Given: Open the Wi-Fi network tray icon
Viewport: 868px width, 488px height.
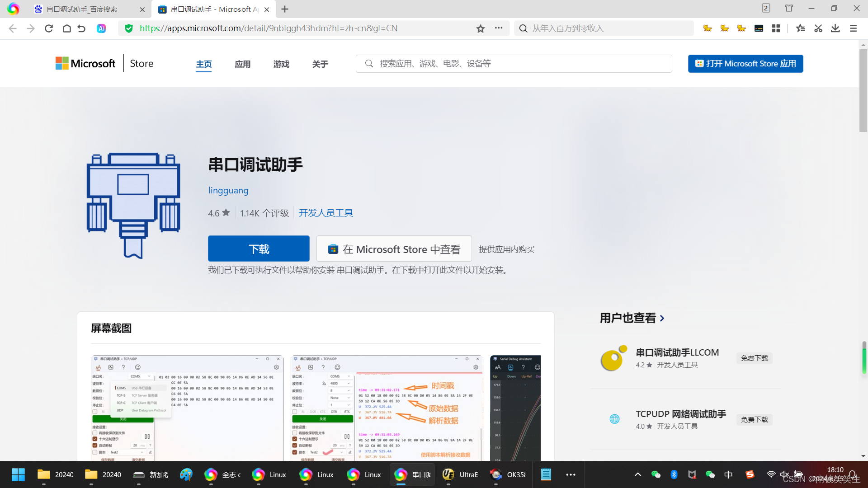Looking at the screenshot, I should point(771,474).
